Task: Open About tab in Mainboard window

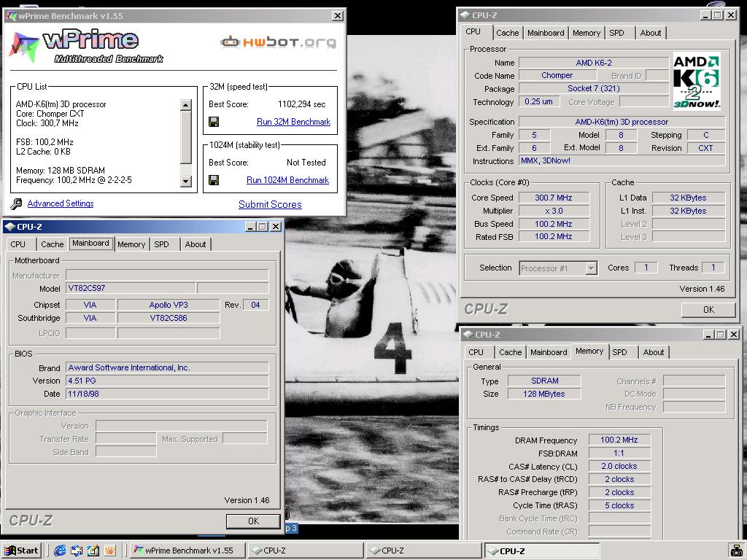Action: [x=196, y=244]
